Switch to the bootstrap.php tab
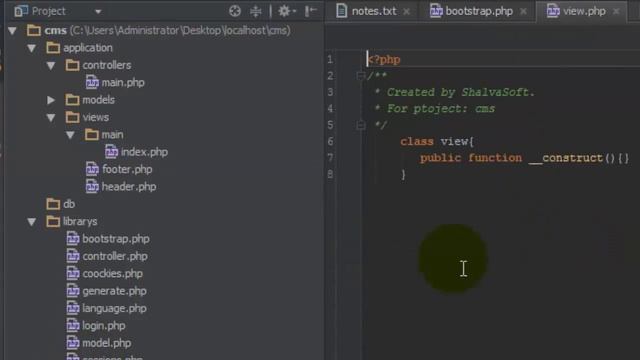The height and width of the screenshot is (360, 640). [479, 11]
